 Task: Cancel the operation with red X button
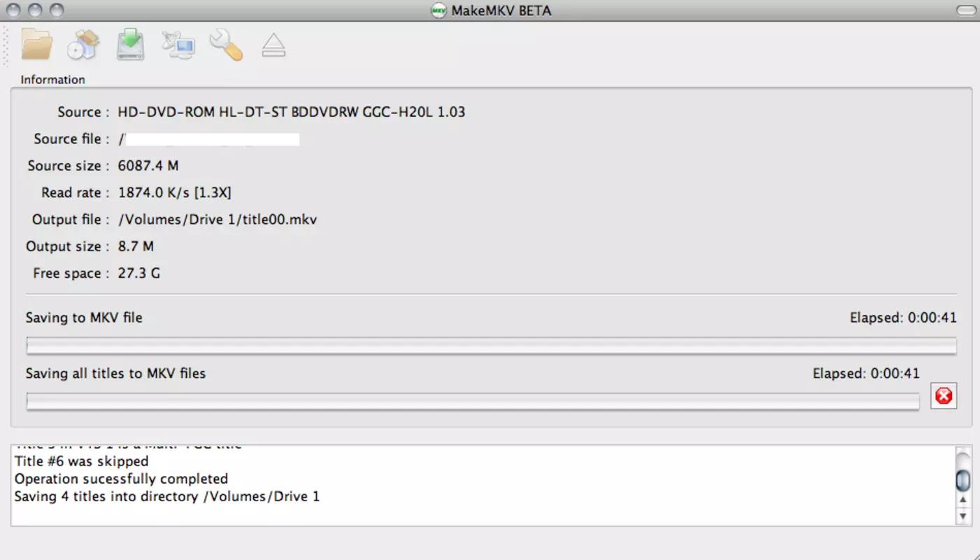(944, 396)
